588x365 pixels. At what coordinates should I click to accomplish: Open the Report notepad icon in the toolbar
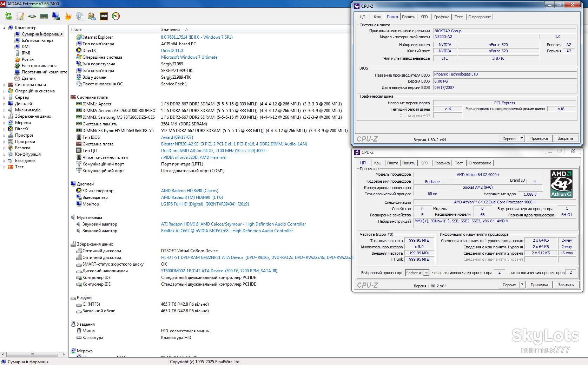pyautogui.click(x=20, y=16)
